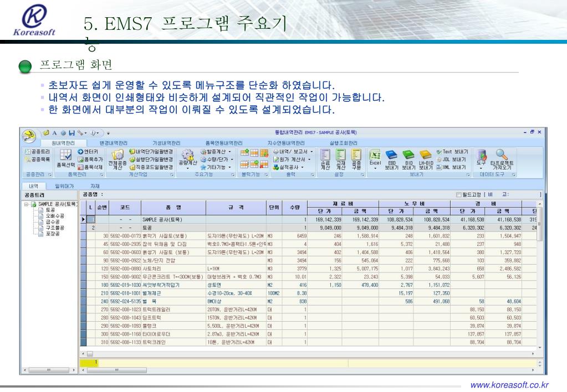Switch to the 실행조회관리 ribbon tab
This screenshot has width=567, height=392.
(343, 143)
